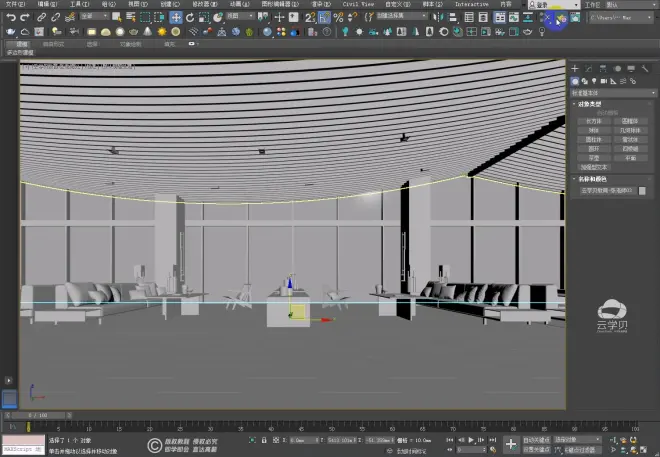Image resolution: width=660 pixels, height=457 pixels.
Task: Collapse the 对象类型 rollout
Action: [590, 103]
